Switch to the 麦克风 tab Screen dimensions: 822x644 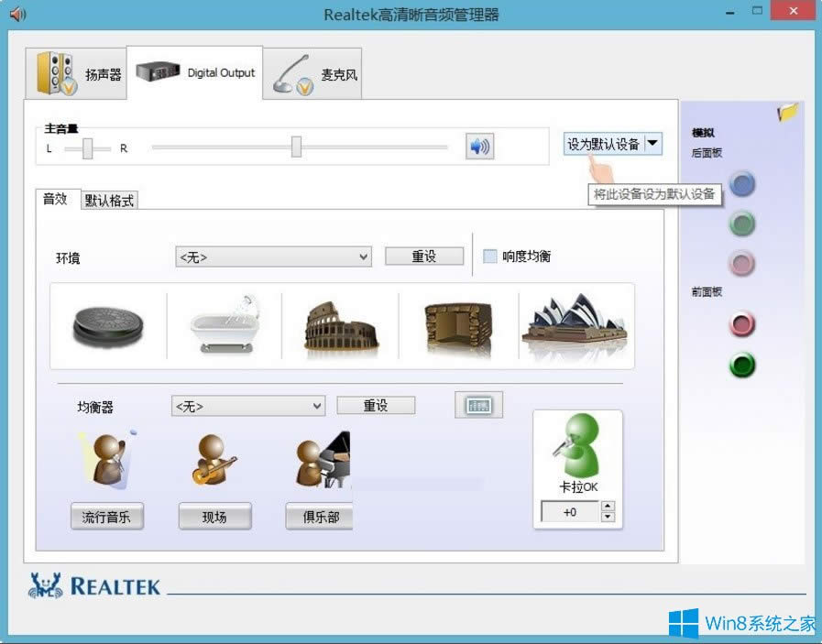point(312,73)
